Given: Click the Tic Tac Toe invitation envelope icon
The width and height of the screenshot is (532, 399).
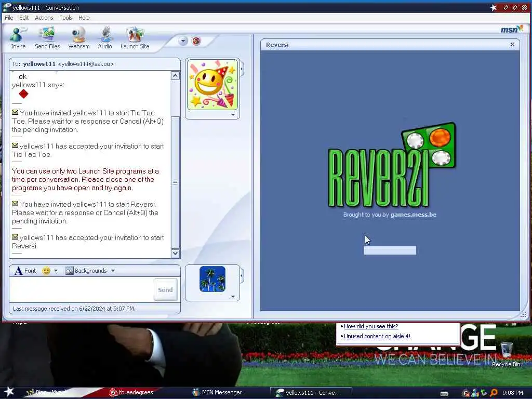Looking at the screenshot, I should 15,112.
